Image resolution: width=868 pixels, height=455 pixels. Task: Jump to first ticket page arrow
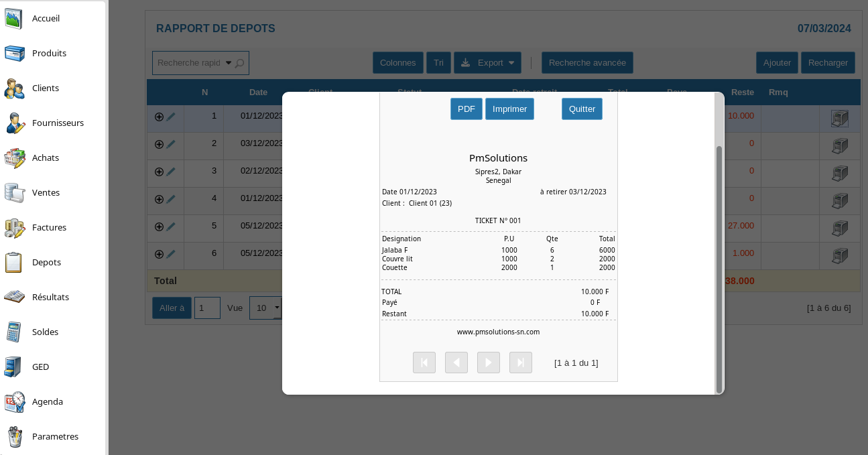point(424,363)
